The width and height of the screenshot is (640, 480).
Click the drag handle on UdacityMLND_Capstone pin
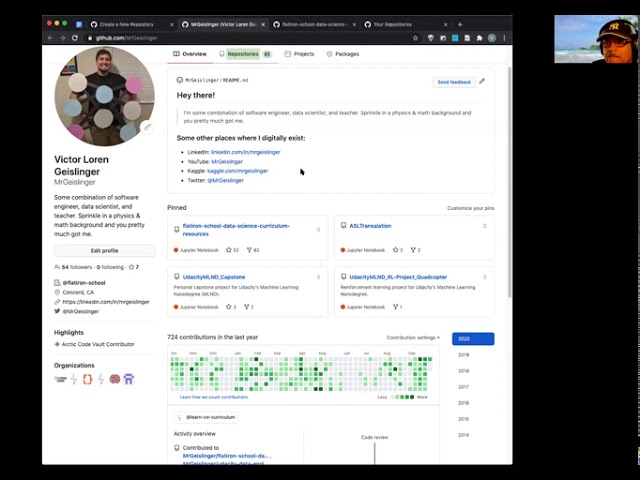pyautogui.click(x=318, y=277)
